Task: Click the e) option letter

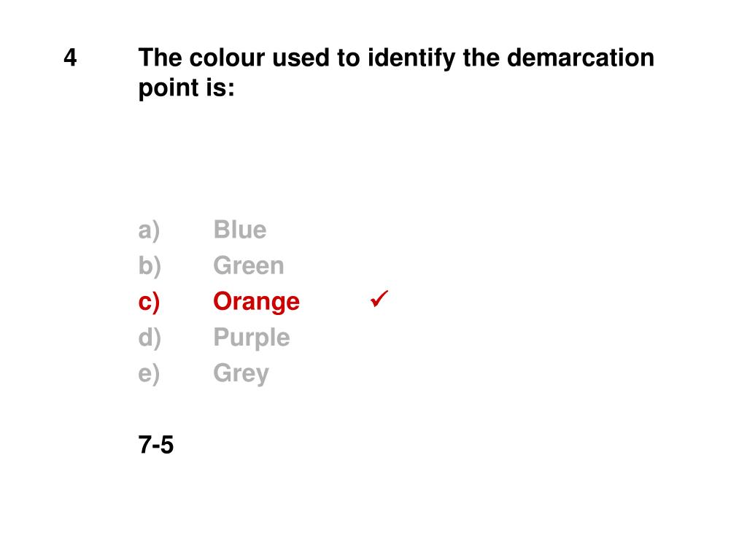Action: (149, 374)
